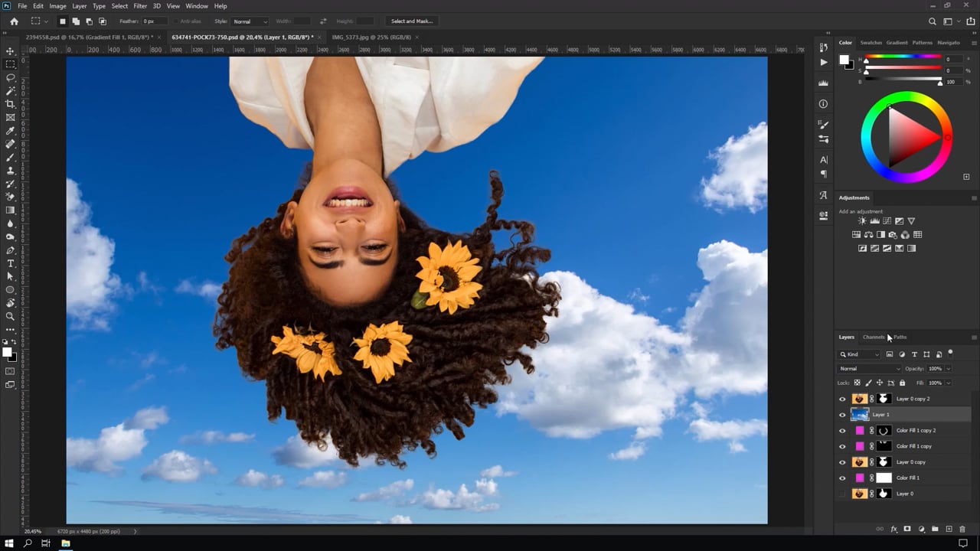Screen dimensions: 980x551
Task: Add a layer mask
Action: click(907, 529)
